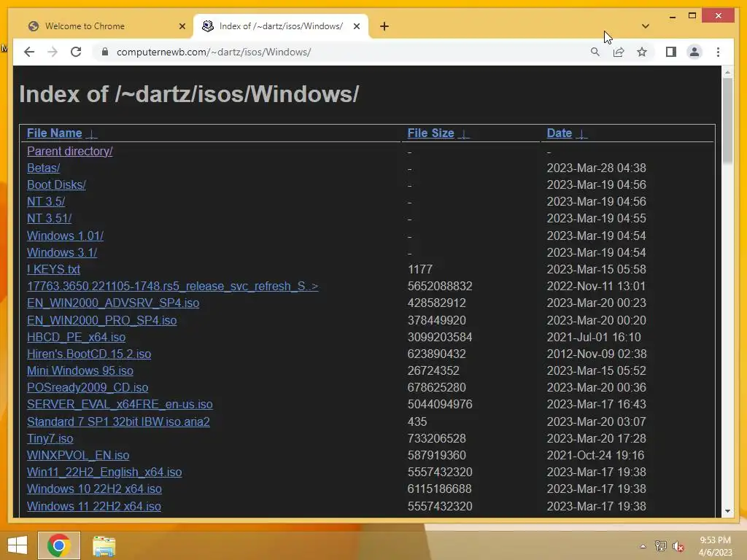Image resolution: width=747 pixels, height=560 pixels.
Task: Click the muted volume tray icon
Action: (x=678, y=546)
